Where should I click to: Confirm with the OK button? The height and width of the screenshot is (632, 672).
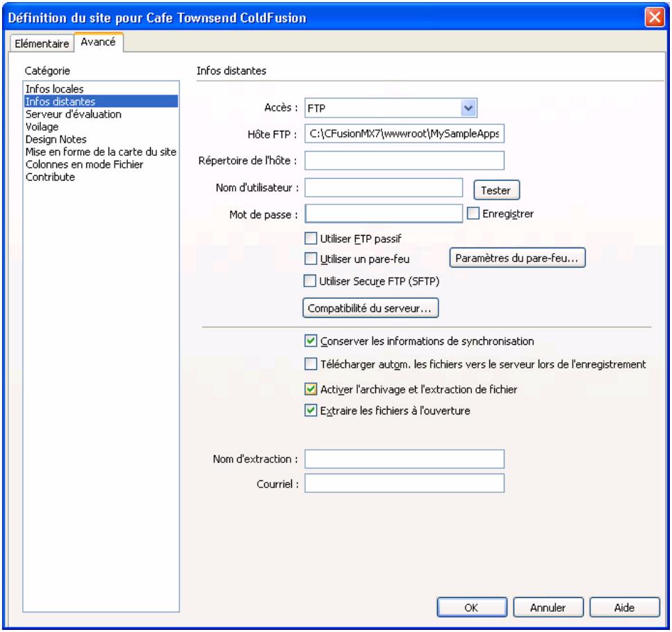point(472,607)
